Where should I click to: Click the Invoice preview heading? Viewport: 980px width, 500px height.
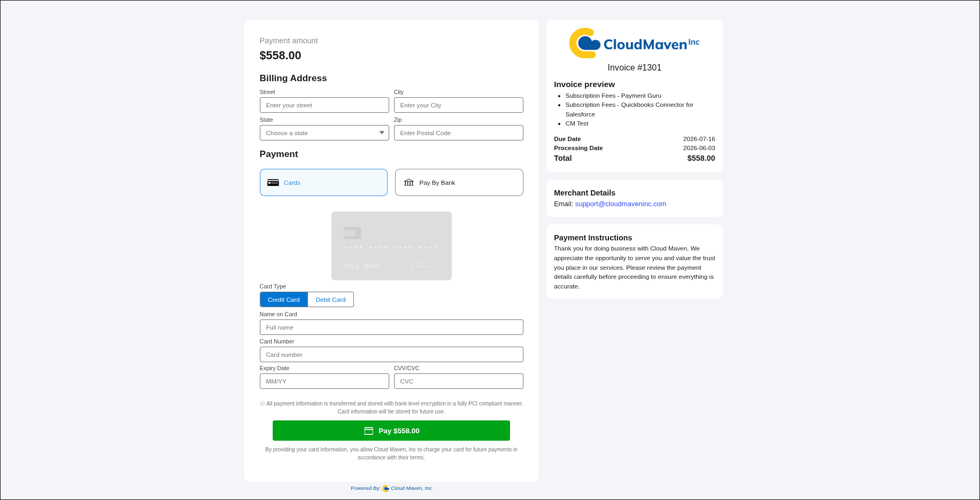(584, 84)
